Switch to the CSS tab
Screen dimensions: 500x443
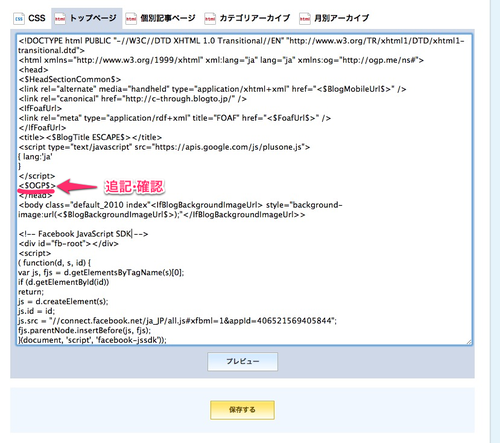(x=30, y=18)
